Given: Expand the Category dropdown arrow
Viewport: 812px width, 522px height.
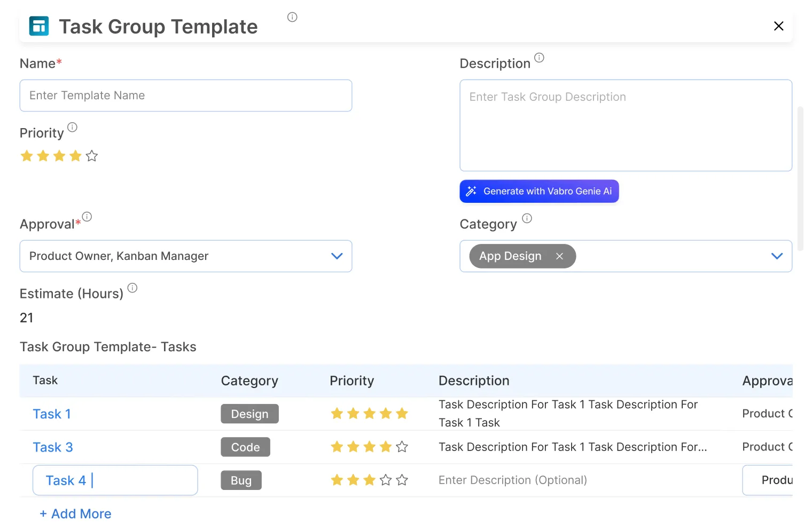Looking at the screenshot, I should [777, 256].
